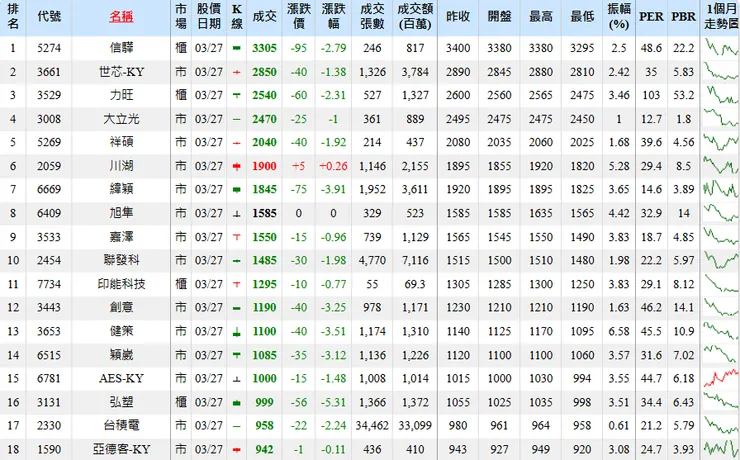Open stock name 創意
The image size is (740, 460).
click(x=121, y=307)
